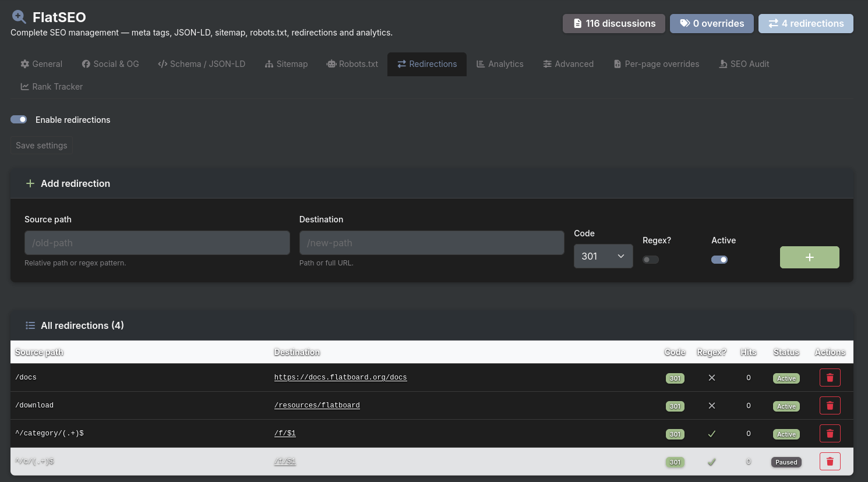Image resolution: width=868 pixels, height=482 pixels.
Task: Click the green plus add button
Action: tap(809, 257)
